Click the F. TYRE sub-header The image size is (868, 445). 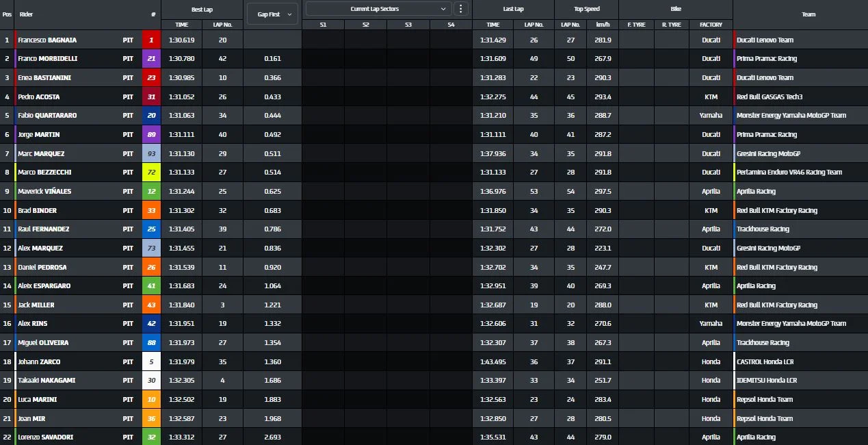coord(636,25)
